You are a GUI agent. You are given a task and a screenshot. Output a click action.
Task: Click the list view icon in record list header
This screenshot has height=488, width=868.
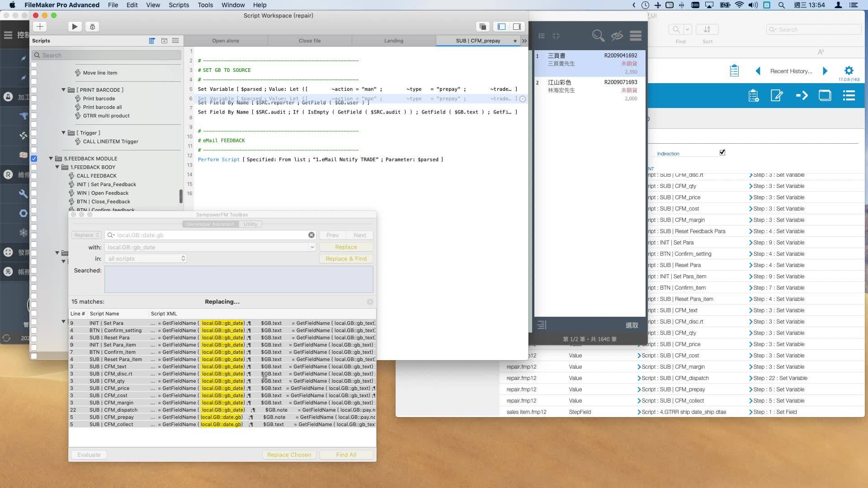[542, 36]
